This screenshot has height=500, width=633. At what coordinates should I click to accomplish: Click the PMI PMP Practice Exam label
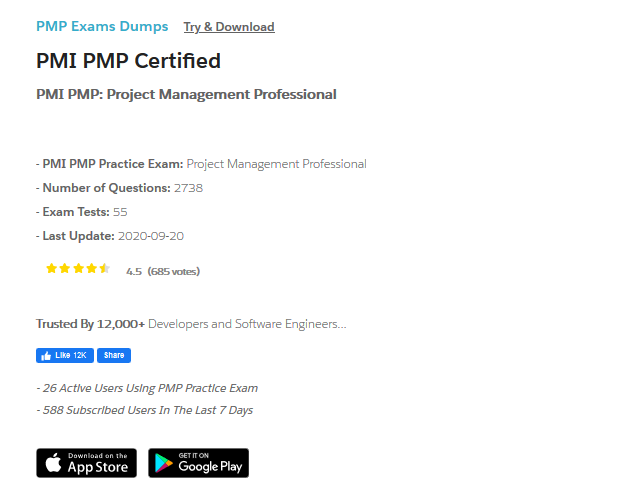click(x=113, y=164)
